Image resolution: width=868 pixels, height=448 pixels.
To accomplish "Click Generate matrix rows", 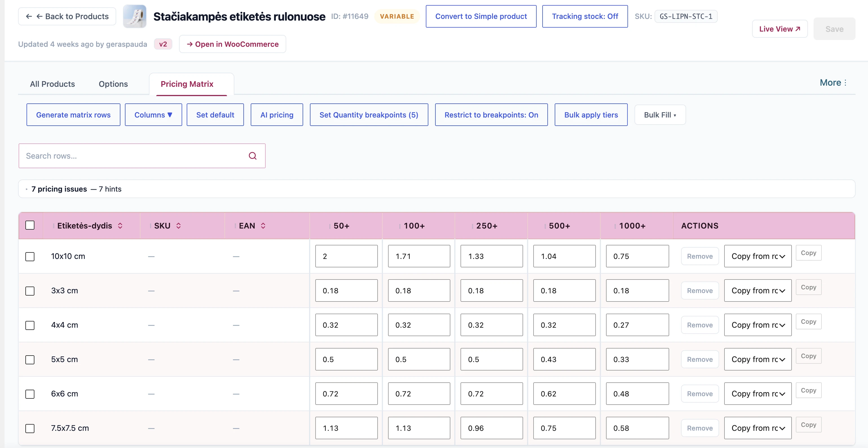I will click(x=73, y=115).
